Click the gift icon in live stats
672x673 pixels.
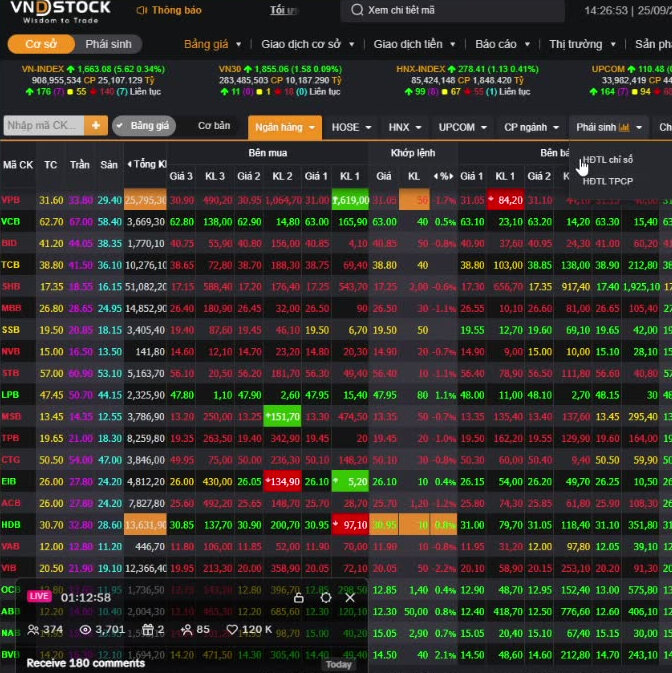pyautogui.click(x=147, y=630)
